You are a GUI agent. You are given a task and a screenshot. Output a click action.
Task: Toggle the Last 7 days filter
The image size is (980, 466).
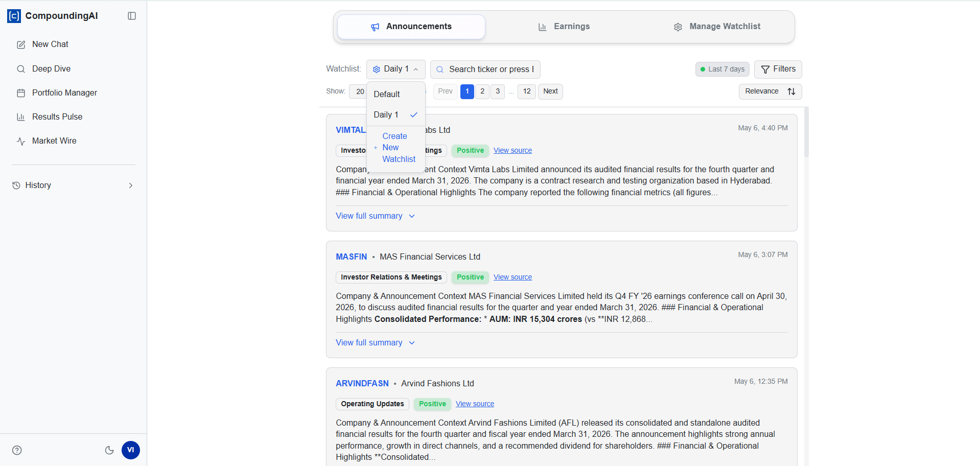click(x=722, y=69)
